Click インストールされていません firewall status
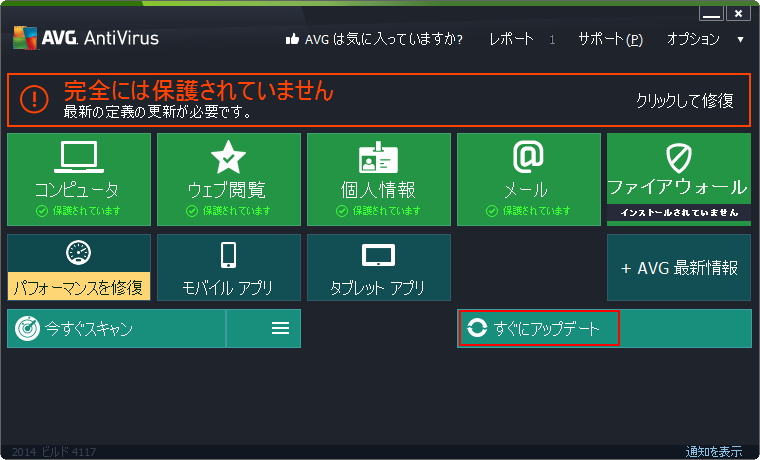 click(x=679, y=212)
